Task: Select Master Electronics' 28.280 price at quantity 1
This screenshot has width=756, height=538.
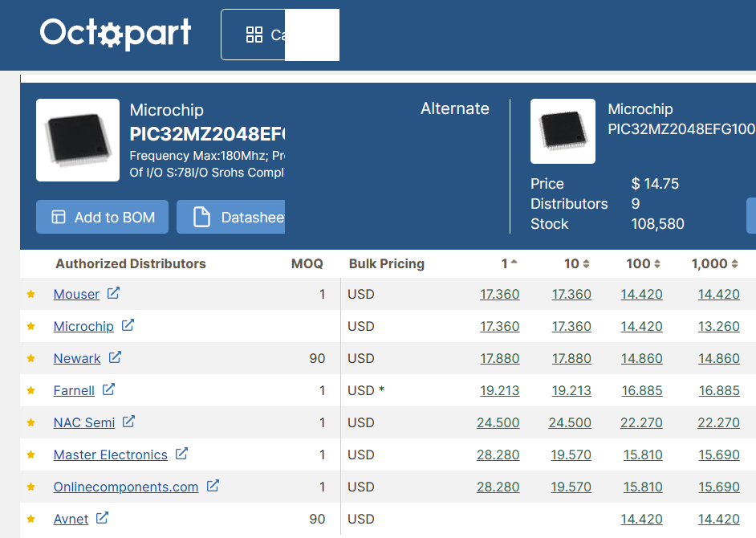Action: (498, 455)
